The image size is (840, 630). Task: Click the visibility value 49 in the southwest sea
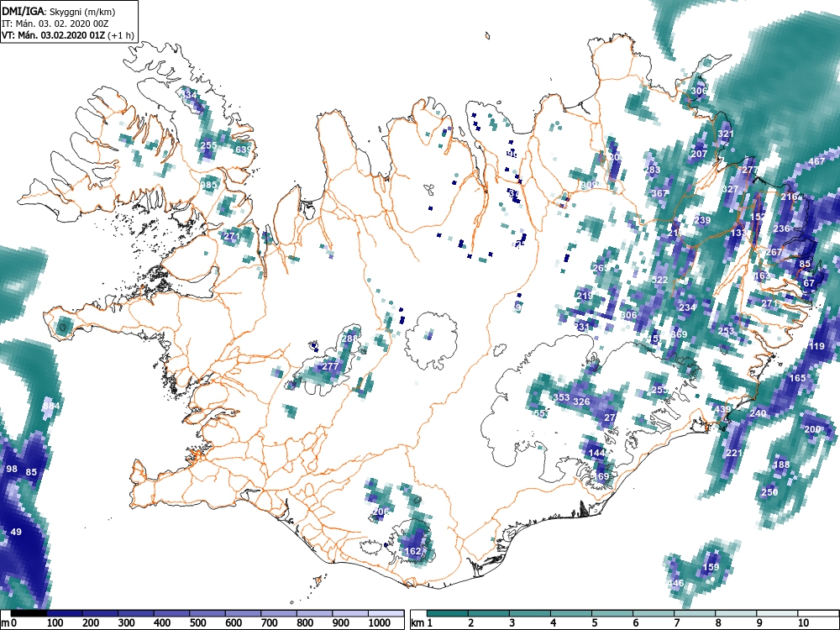tap(16, 532)
